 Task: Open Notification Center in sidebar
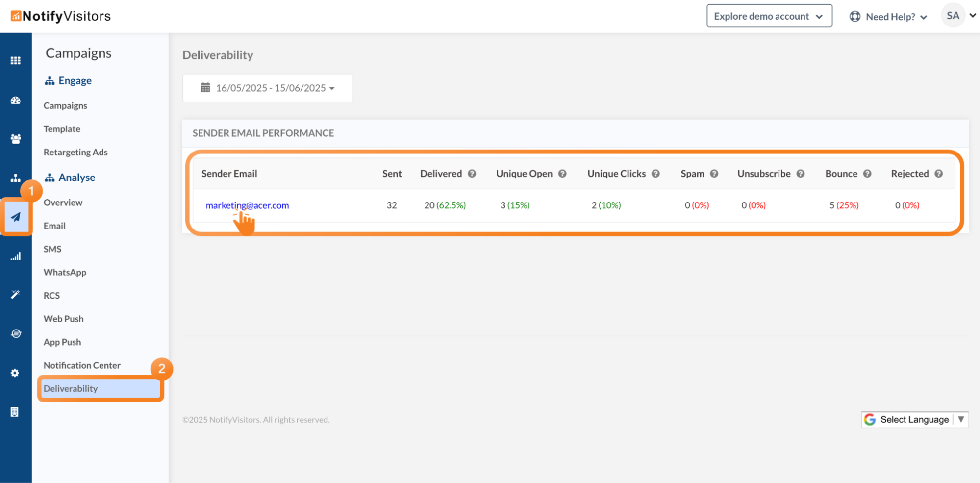82,366
